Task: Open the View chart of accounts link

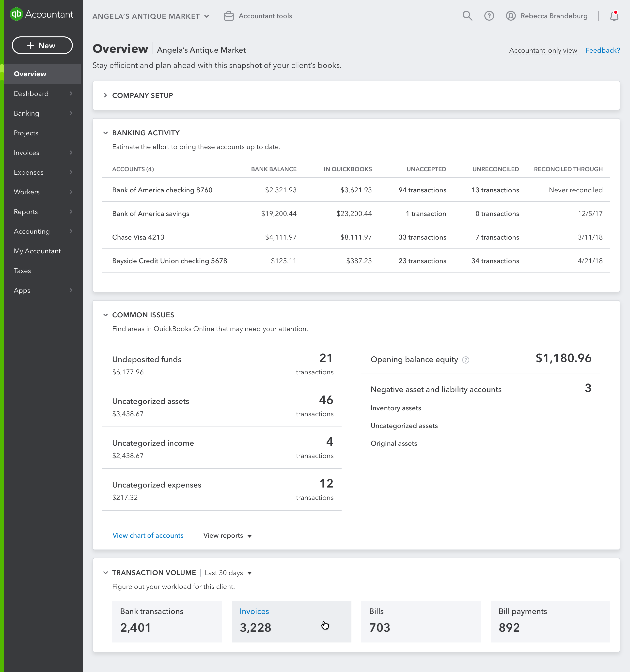Action: pos(148,535)
